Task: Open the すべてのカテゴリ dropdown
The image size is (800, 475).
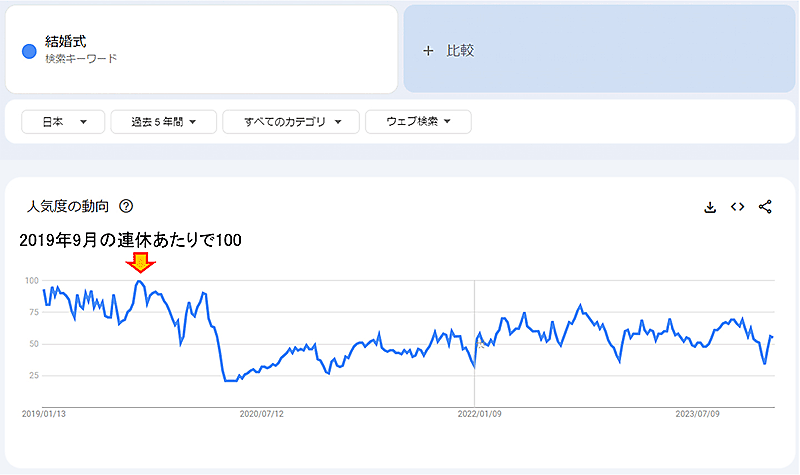Action: [x=286, y=122]
